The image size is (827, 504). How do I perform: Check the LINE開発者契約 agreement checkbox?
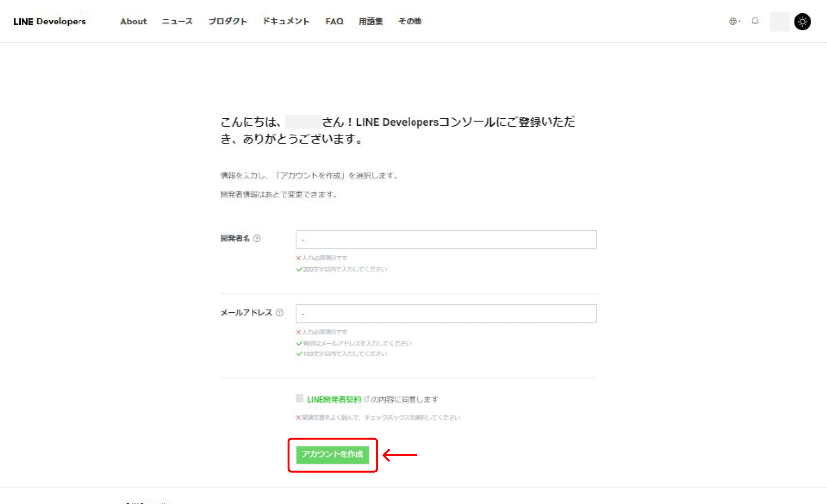coord(299,398)
